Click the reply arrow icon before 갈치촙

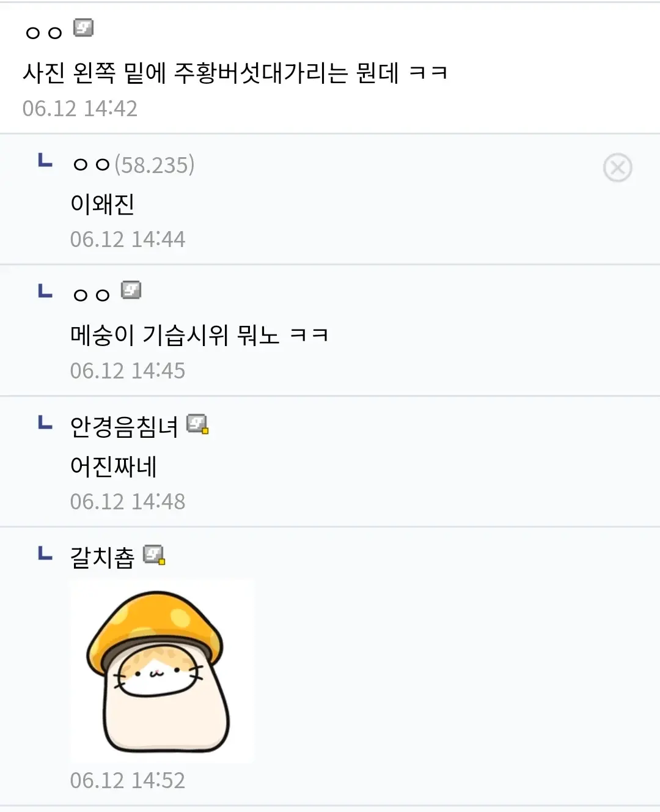pos(45,553)
